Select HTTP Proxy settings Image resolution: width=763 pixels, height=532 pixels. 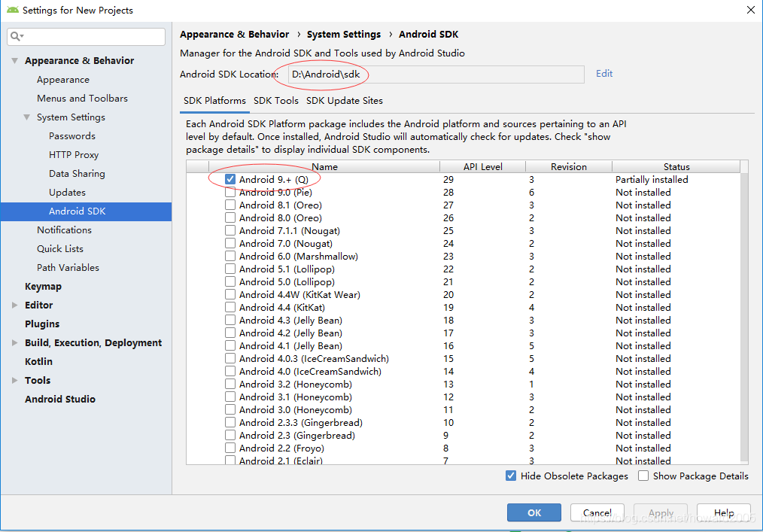coord(74,155)
